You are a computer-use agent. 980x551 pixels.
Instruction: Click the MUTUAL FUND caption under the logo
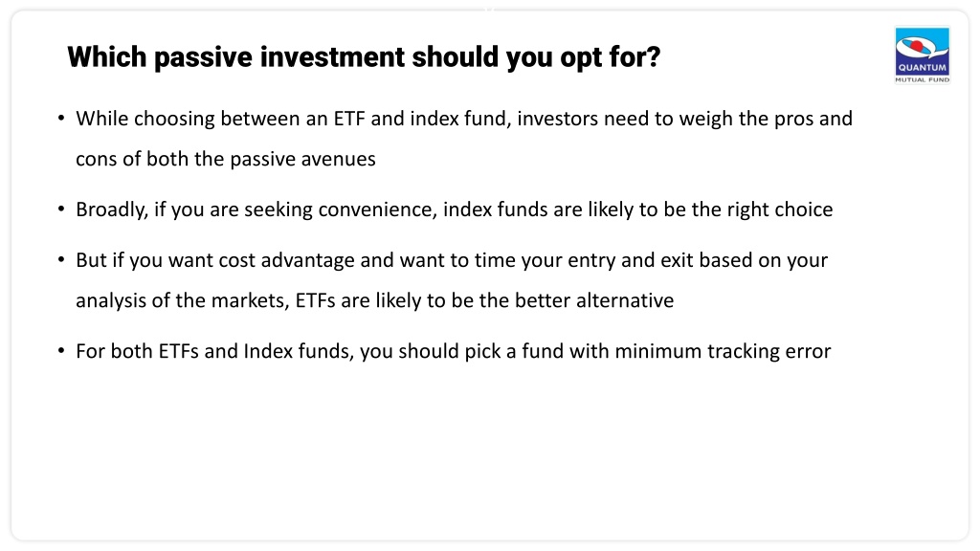coord(922,80)
